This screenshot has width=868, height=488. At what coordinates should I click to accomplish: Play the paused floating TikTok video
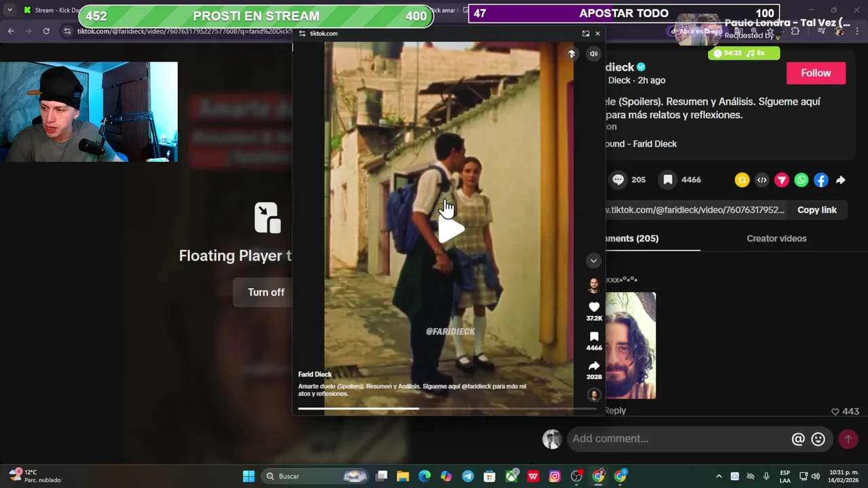pos(451,230)
